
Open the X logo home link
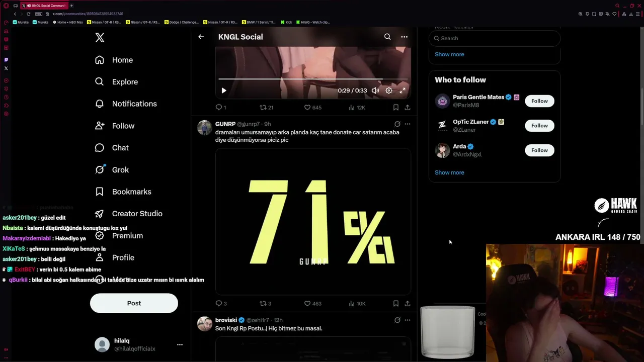pos(100,37)
